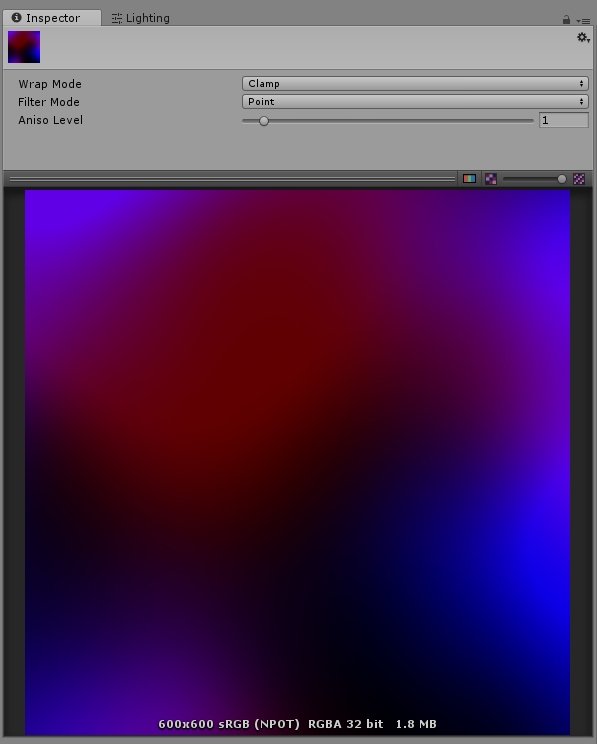Click the Wrap Mode label
Viewport: 597px width, 744px height.
coord(50,84)
